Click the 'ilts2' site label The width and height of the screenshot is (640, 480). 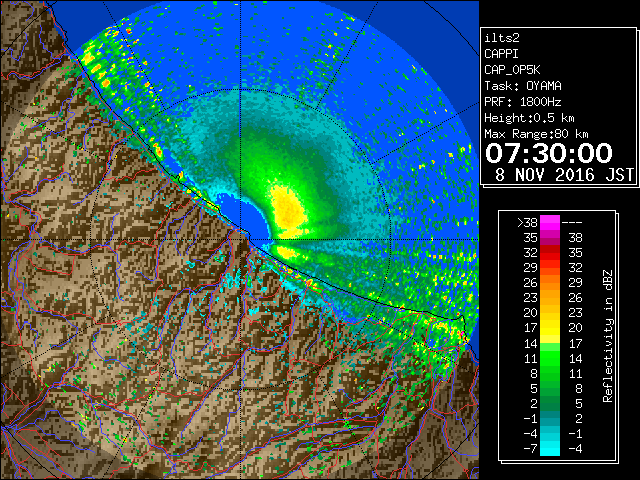(x=502, y=38)
